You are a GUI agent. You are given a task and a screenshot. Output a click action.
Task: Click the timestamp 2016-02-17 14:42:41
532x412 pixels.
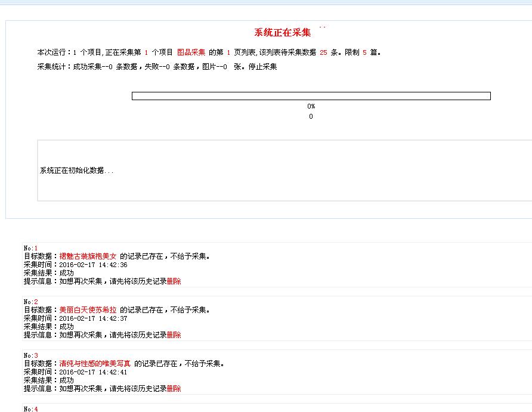tap(93, 372)
